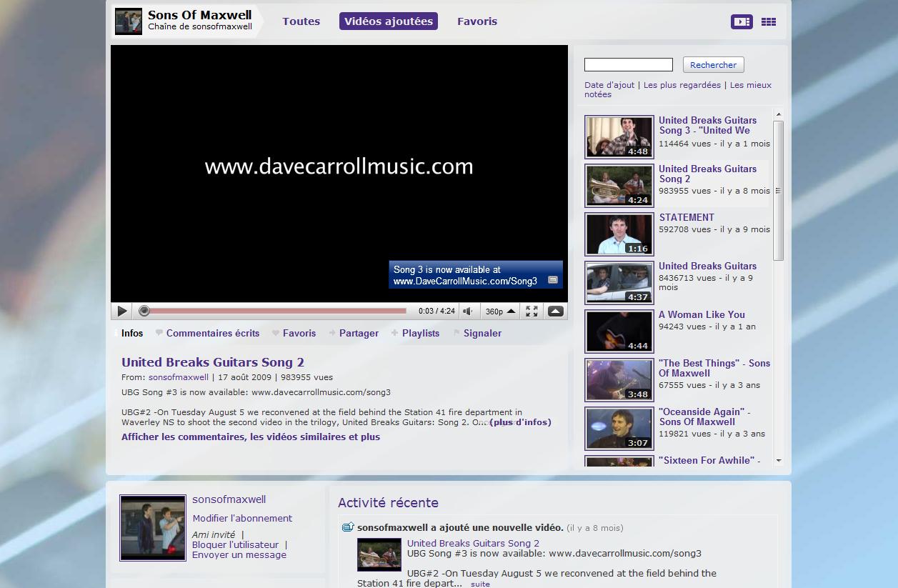Click the video list scrollbar thumb
The height and width of the screenshot is (588, 898).
click(779, 191)
